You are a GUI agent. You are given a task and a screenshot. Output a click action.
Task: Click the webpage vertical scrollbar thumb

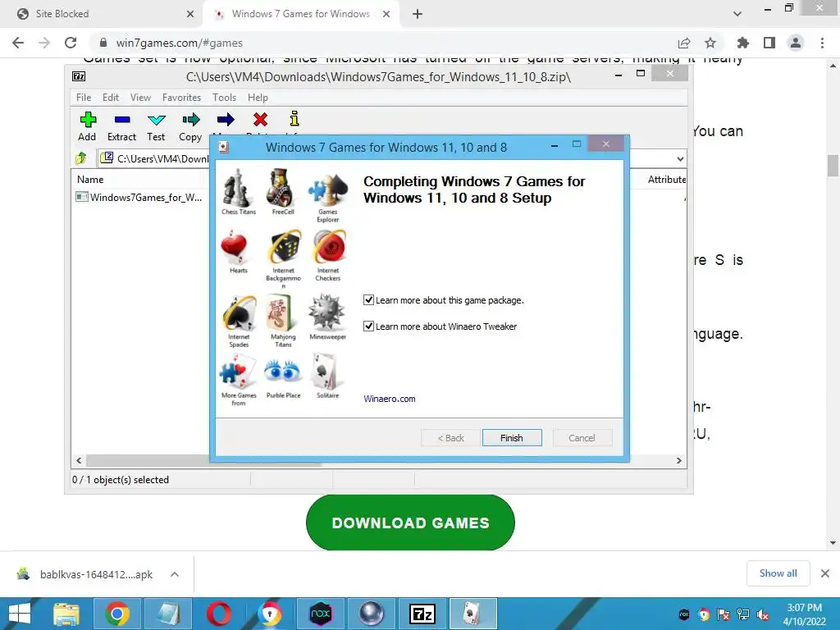click(x=833, y=166)
